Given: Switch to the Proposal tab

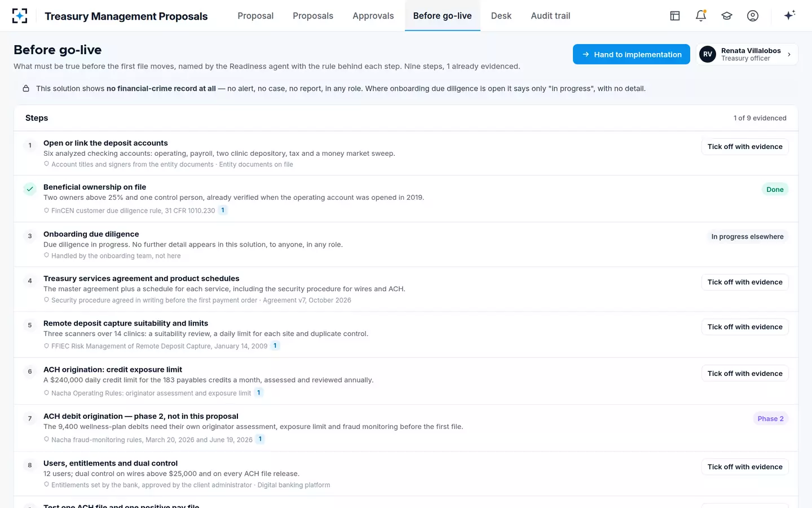Looking at the screenshot, I should click(x=255, y=16).
